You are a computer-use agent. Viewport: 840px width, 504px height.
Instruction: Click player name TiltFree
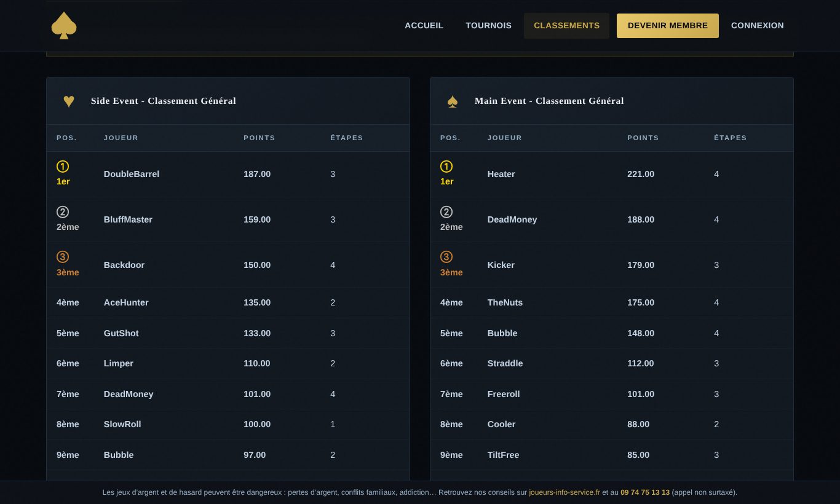click(x=503, y=455)
